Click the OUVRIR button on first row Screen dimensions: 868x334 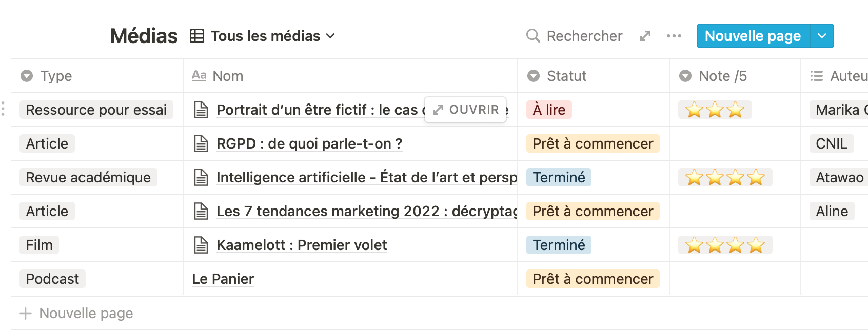pos(465,110)
